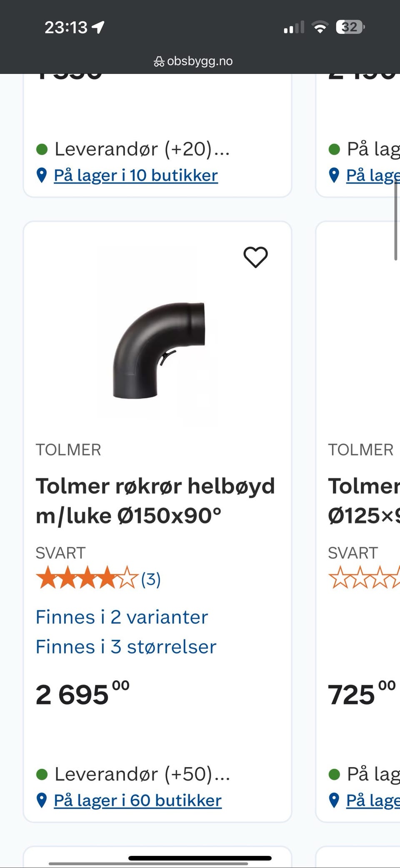Expand 'Finnes i 2 varianter'
This screenshot has height=868, width=400.
click(x=122, y=617)
